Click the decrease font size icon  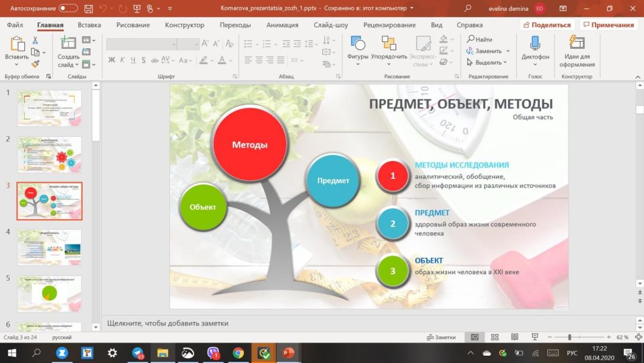tap(216, 43)
